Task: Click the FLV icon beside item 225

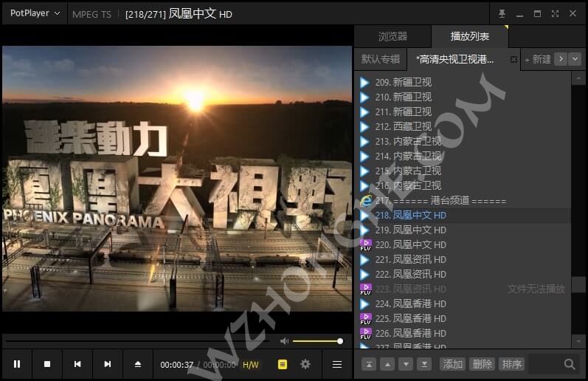Action: tap(366, 318)
